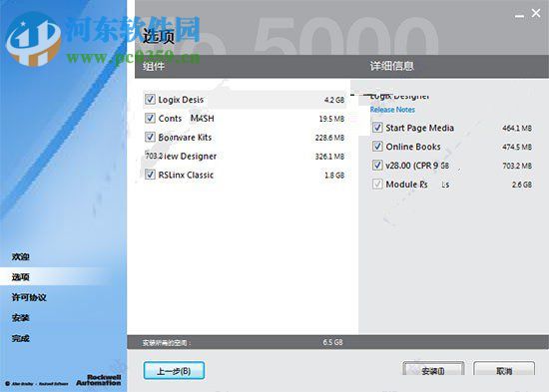Viewport: 549px width, 392px height.
Task: Click the 4.2 GB size value
Action: 334,100
